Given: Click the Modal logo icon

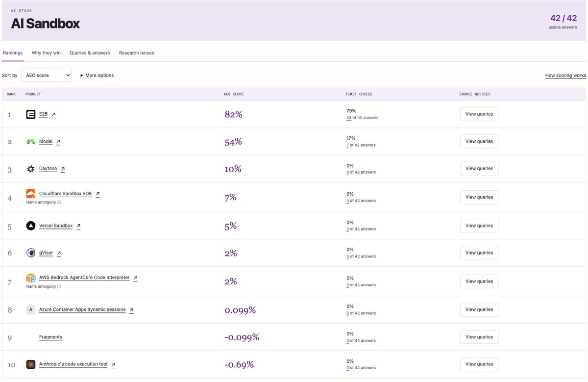Looking at the screenshot, I should [x=31, y=142].
